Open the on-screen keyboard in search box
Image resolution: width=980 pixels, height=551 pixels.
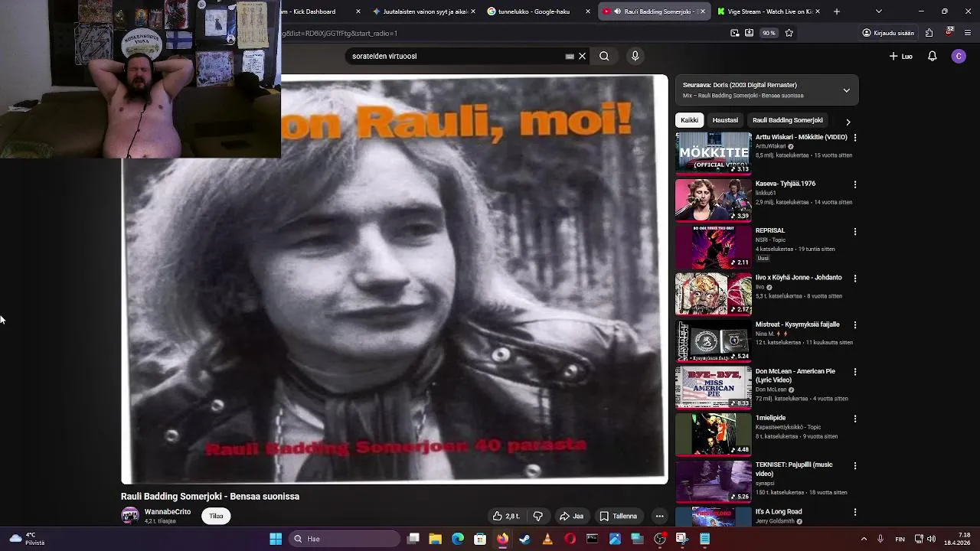[570, 56]
